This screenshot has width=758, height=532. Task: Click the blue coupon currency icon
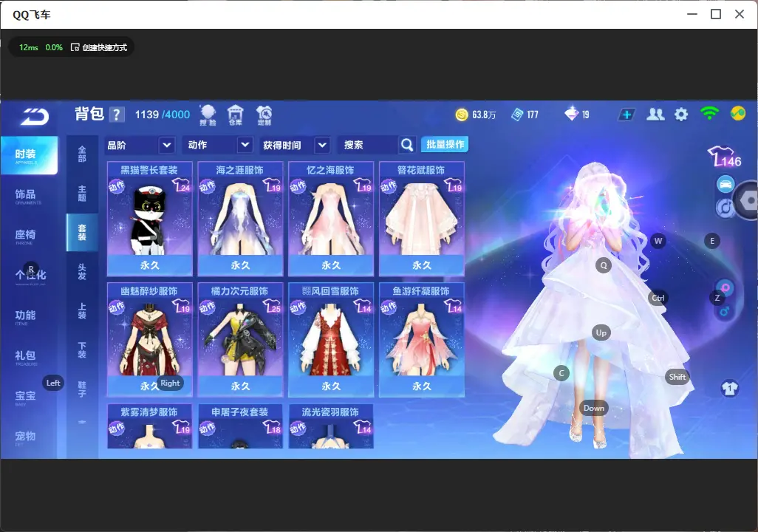(517, 115)
